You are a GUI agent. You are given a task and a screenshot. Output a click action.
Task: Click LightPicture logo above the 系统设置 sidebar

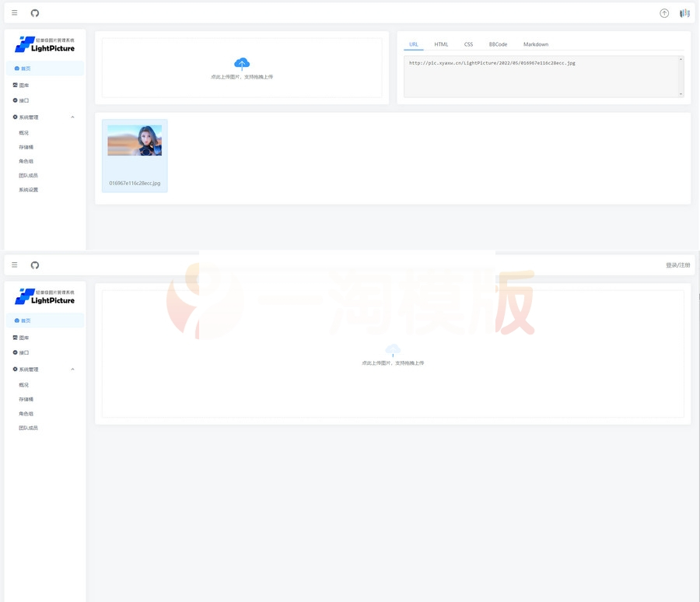[x=45, y=45]
